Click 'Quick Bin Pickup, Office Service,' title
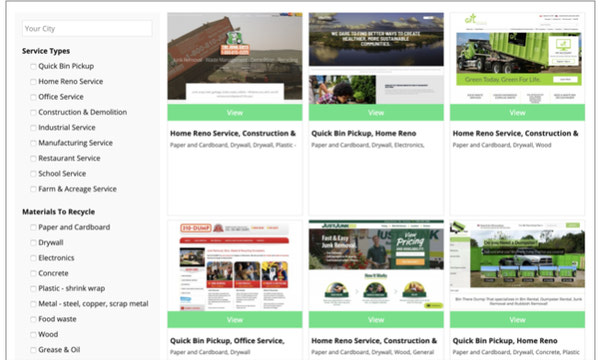 [x=227, y=340]
